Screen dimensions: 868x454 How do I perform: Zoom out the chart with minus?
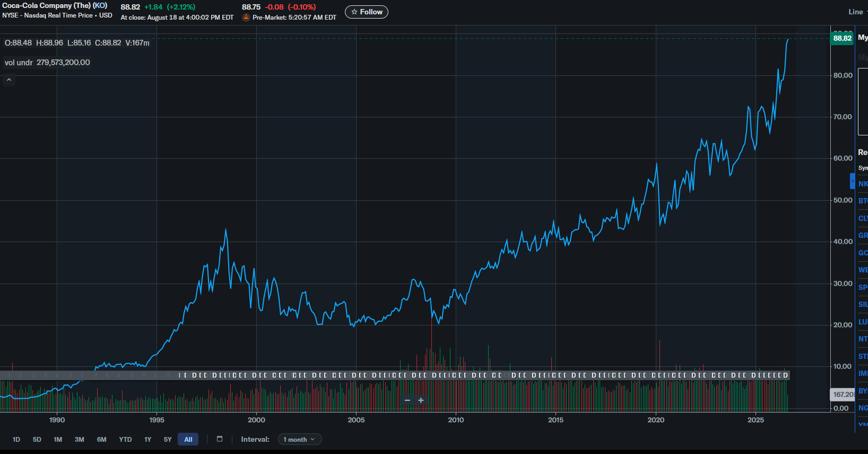pyautogui.click(x=407, y=400)
